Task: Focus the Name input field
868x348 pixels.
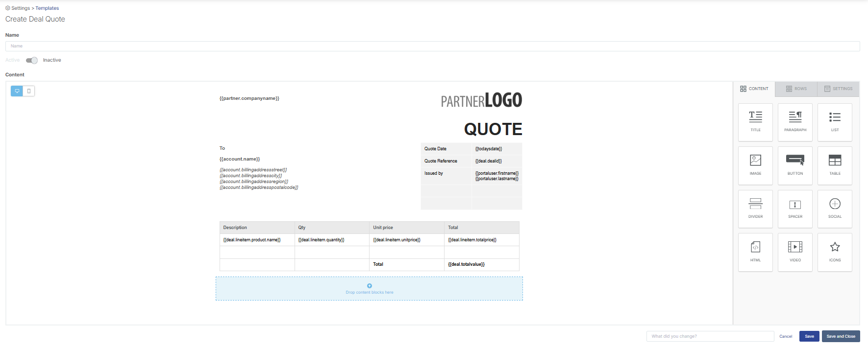Action: [x=432, y=46]
